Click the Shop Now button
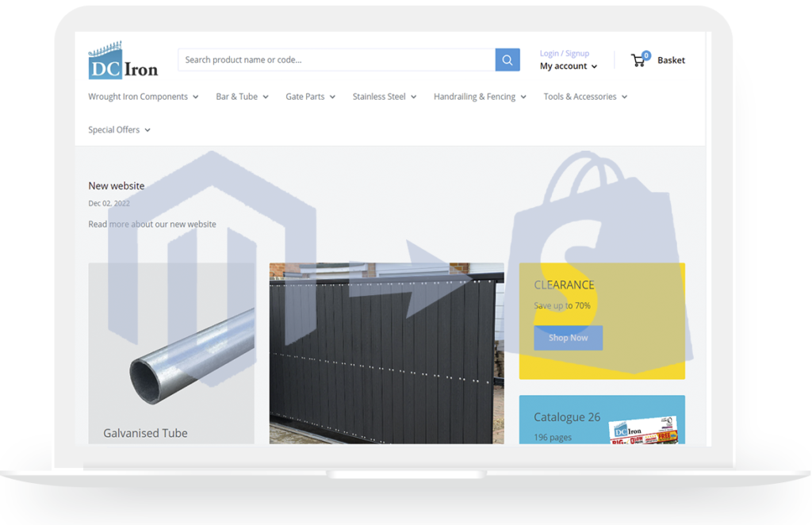The height and width of the screenshot is (525, 812). tap(568, 338)
